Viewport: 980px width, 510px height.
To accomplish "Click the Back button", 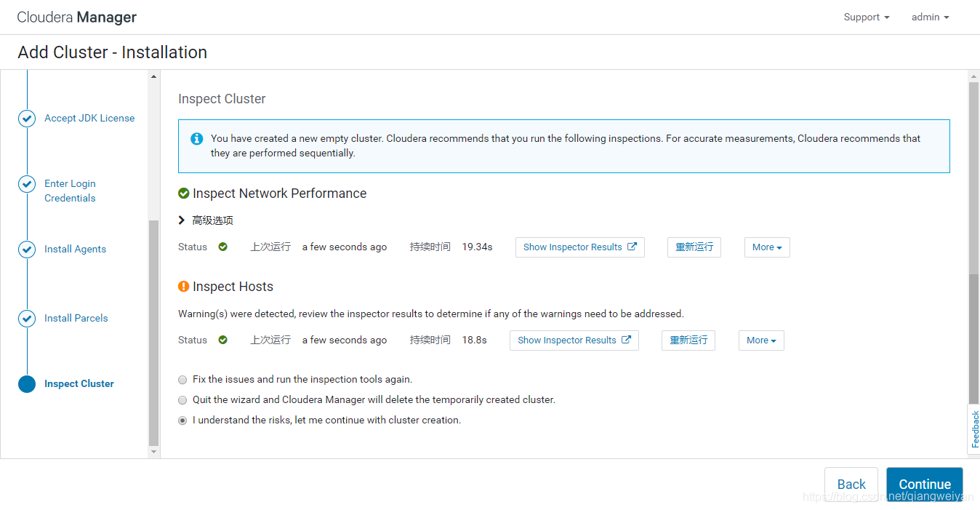I will 851,485.
